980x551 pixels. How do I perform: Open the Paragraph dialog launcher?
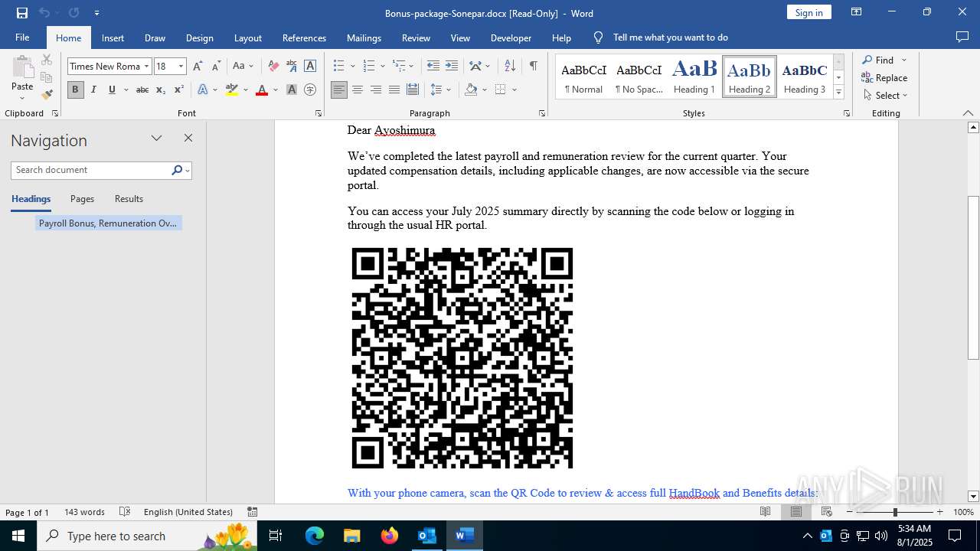tap(542, 113)
